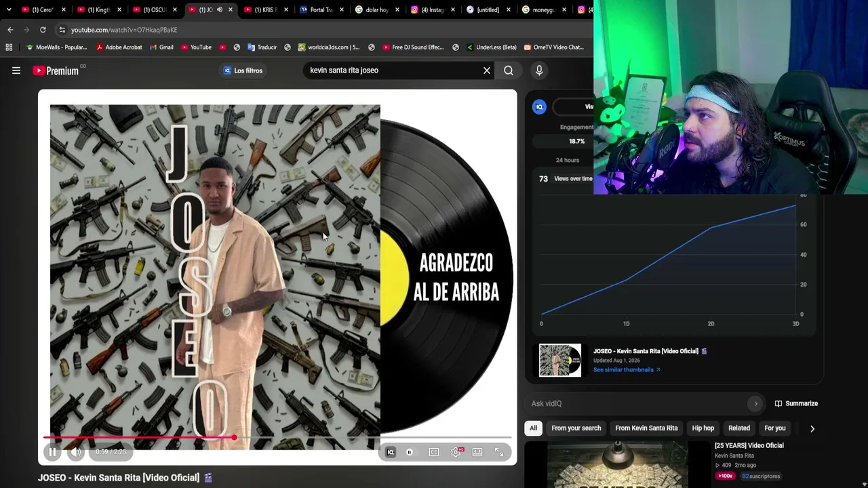Select the For you chip
The width and height of the screenshot is (868, 488).
coord(775,428)
